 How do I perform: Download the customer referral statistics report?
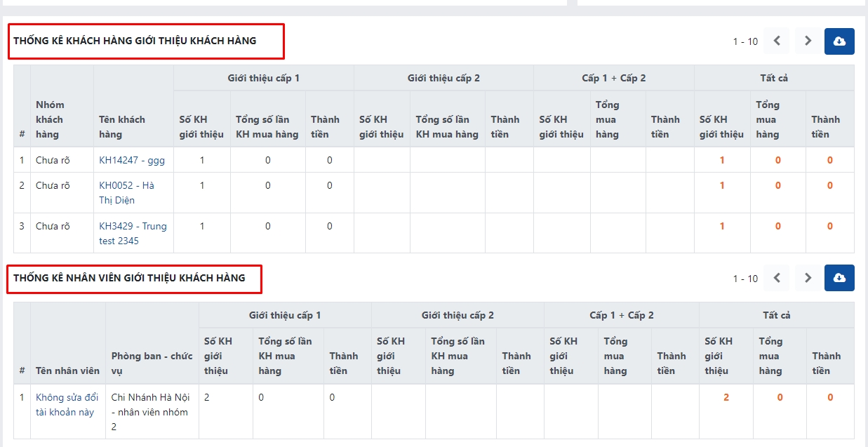[839, 41]
